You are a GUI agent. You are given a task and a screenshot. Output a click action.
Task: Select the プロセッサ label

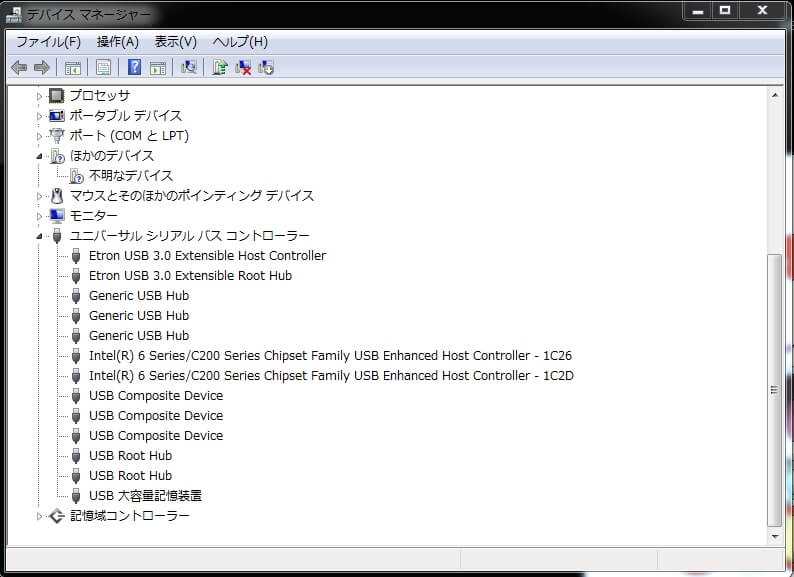point(100,95)
